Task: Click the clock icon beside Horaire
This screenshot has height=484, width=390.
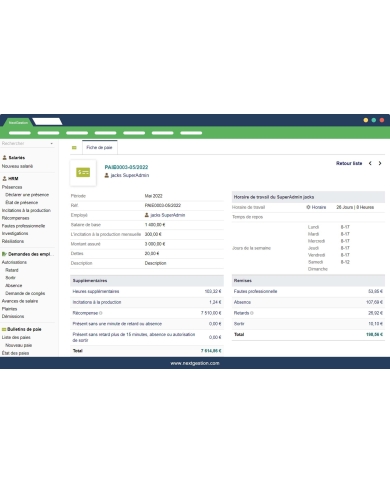Action: [x=308, y=207]
